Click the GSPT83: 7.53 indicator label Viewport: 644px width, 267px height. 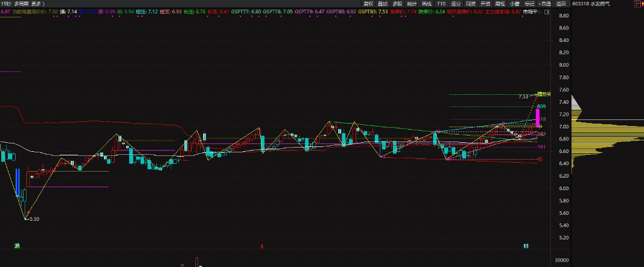pos(373,11)
